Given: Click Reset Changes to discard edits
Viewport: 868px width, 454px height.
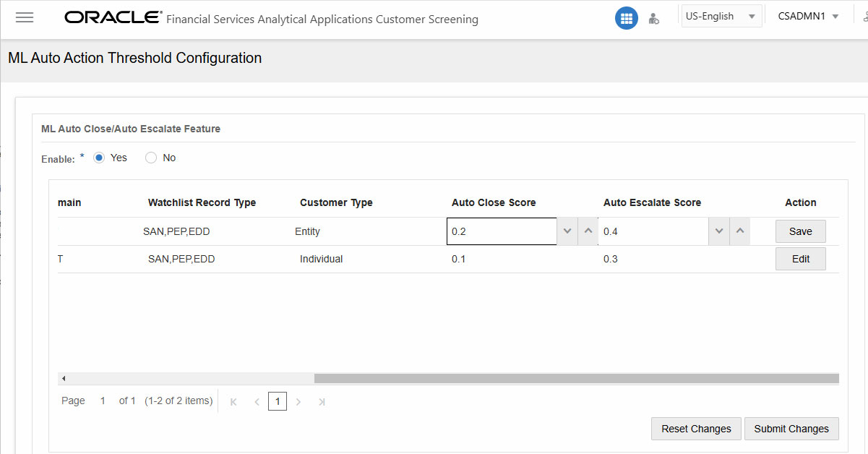Looking at the screenshot, I should 695,428.
